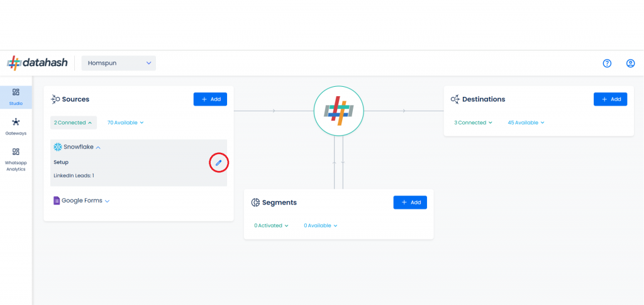Click the datahash logo in header

tap(37, 63)
